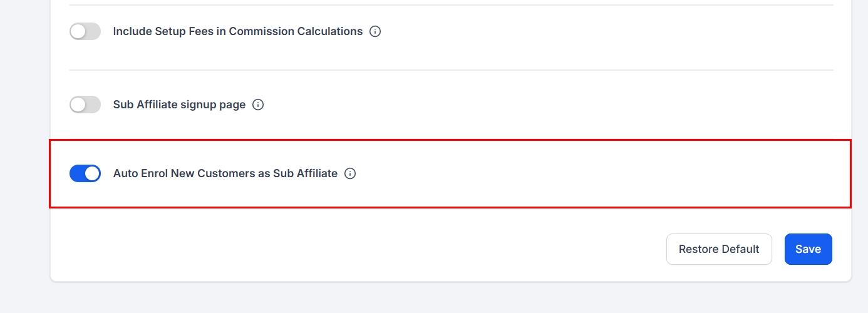Click the "Sub Affiliate signup page" label text
Screen dimensions: 868x313
(179, 105)
